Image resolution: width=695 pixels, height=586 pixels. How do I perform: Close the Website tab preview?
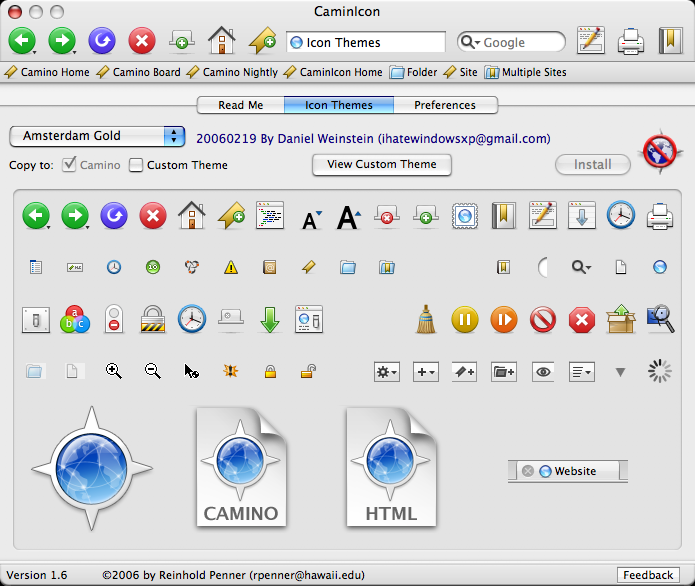pos(527,471)
